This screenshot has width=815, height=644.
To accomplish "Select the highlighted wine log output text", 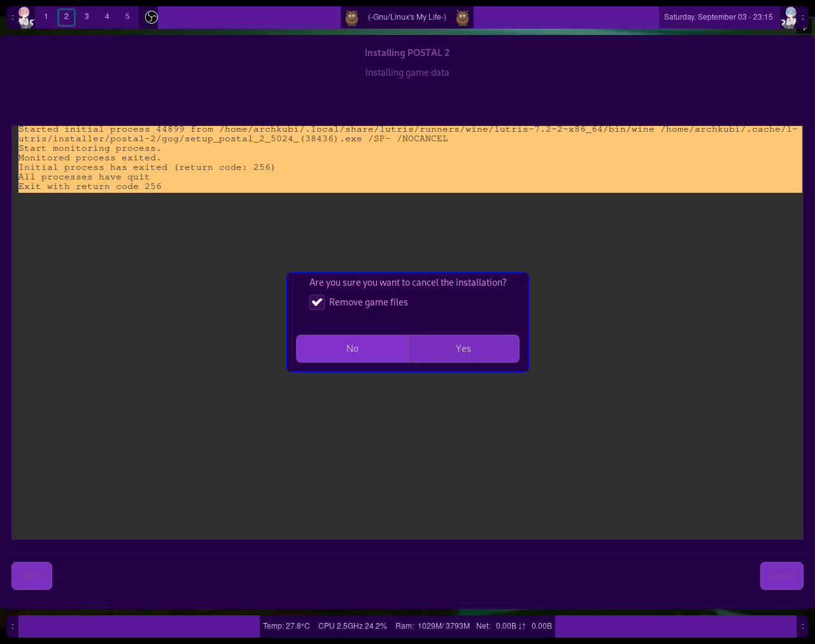I will point(407,158).
